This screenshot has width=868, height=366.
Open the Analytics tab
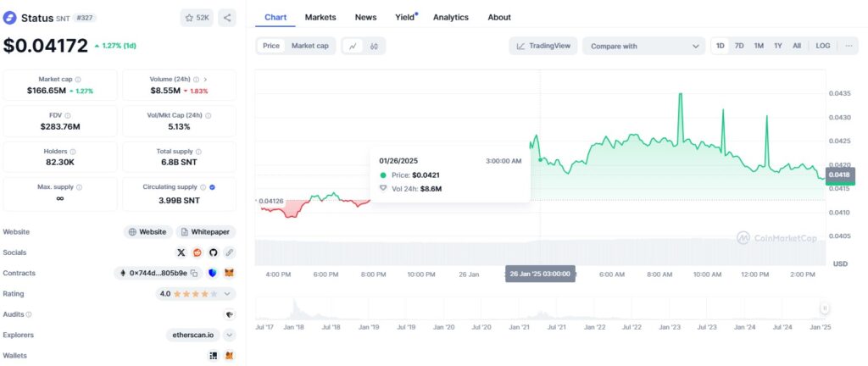pos(450,17)
